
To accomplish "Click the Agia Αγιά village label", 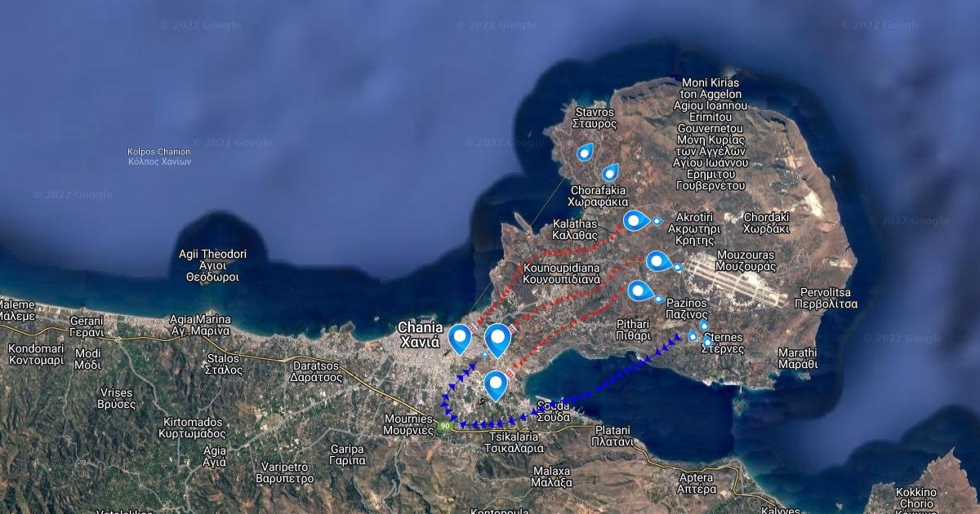I will pyautogui.click(x=216, y=455).
